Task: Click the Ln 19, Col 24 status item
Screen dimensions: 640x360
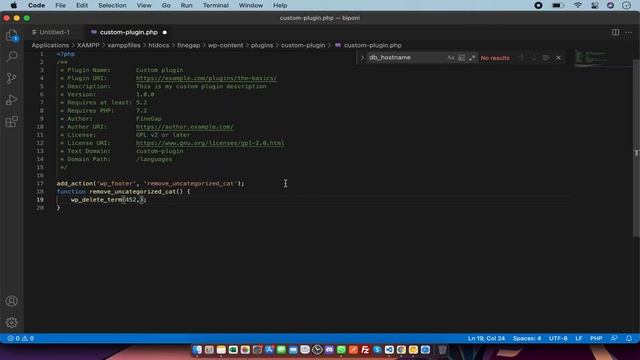Action: (486, 338)
